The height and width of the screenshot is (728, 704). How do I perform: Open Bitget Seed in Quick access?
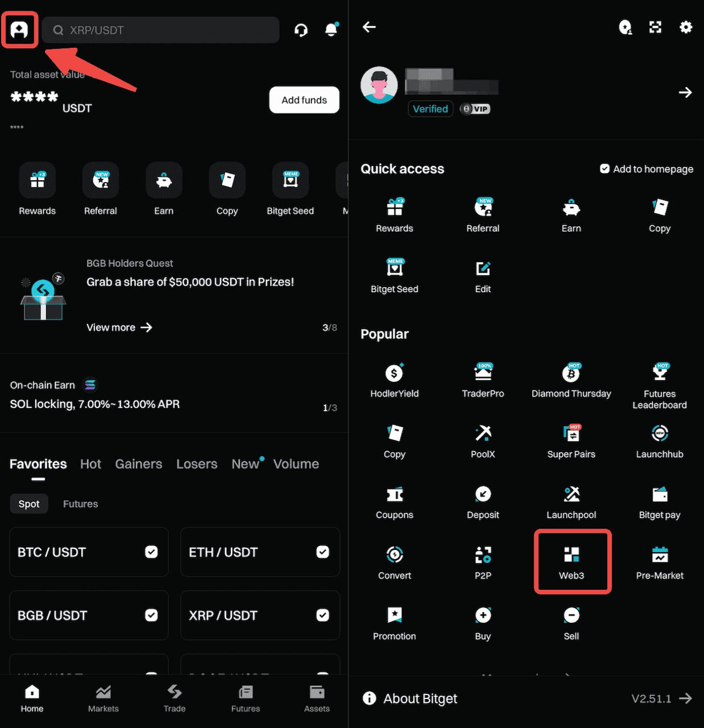click(395, 277)
